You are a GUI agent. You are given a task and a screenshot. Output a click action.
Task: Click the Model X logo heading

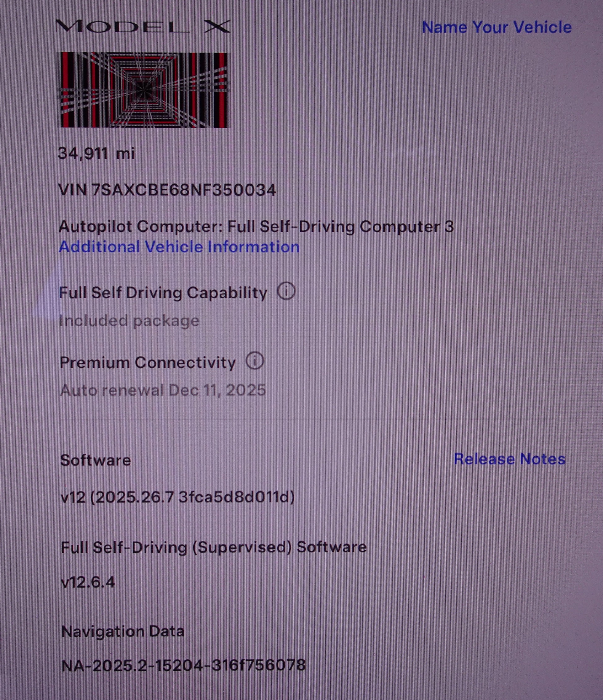click(143, 26)
